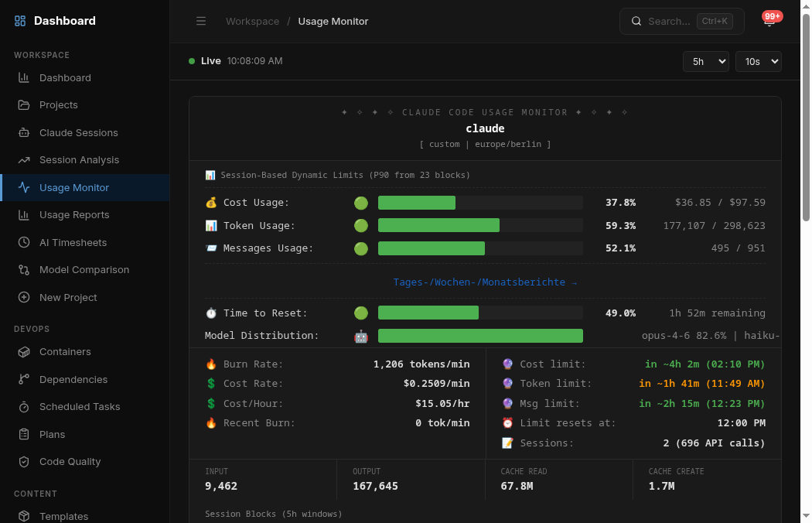Select the Session Analysis icon
The height and width of the screenshot is (523, 812).
point(24,159)
